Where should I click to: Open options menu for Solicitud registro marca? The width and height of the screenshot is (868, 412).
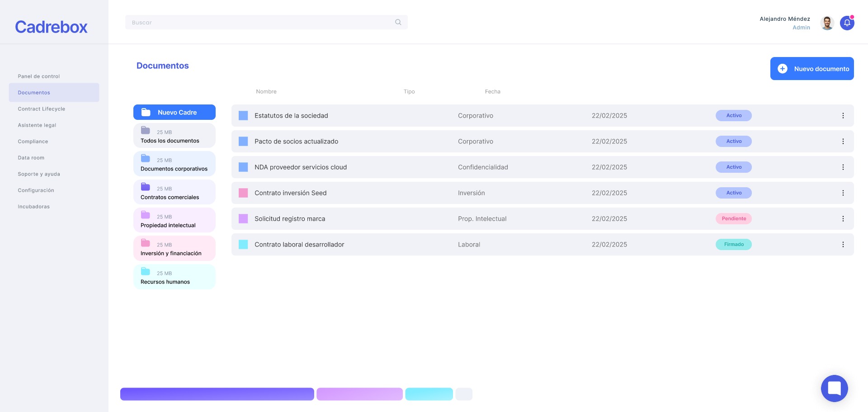(843, 219)
